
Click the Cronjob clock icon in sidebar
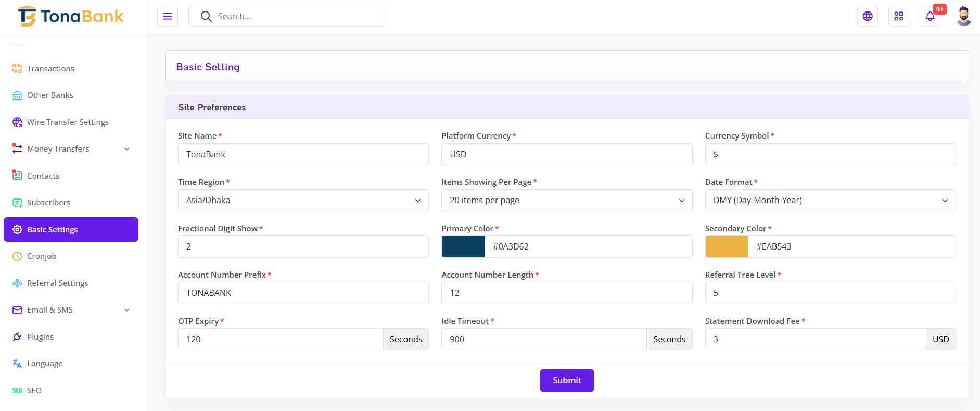(17, 256)
